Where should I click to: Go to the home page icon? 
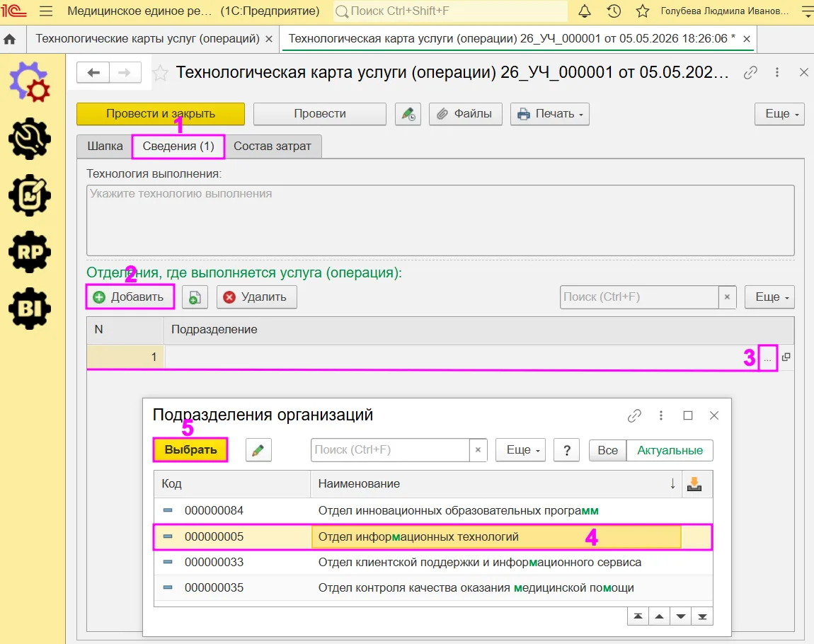(9, 39)
